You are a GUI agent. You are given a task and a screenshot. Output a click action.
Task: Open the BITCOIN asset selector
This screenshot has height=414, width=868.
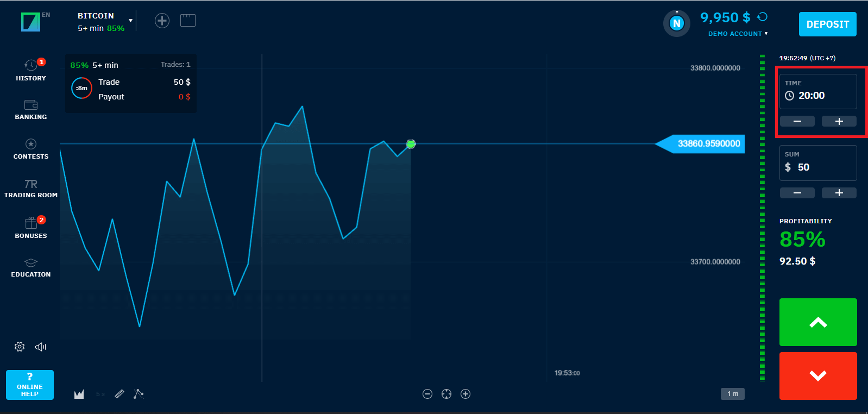tap(103, 20)
